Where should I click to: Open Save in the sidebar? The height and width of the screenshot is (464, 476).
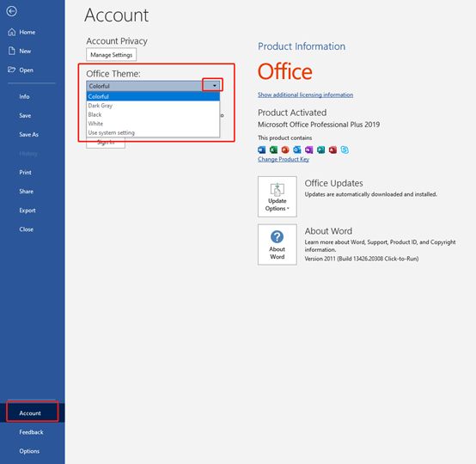point(25,115)
